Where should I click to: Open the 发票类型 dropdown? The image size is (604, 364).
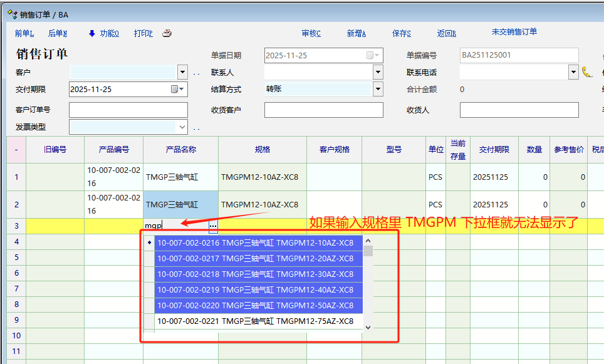tap(182, 127)
